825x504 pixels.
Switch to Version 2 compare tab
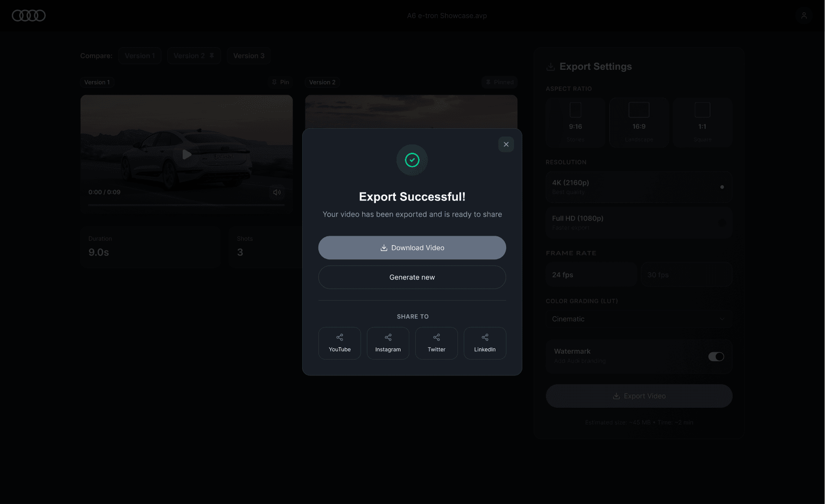[194, 56]
